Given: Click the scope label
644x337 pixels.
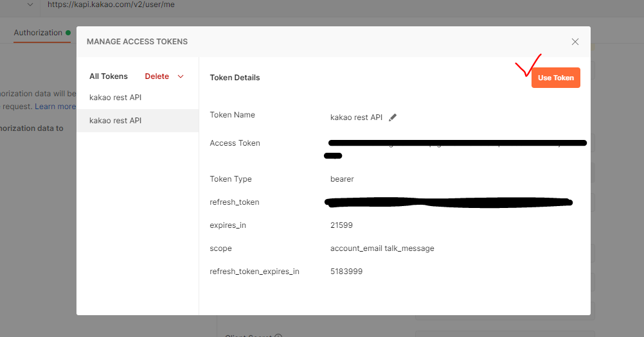Looking at the screenshot, I should (x=220, y=248).
